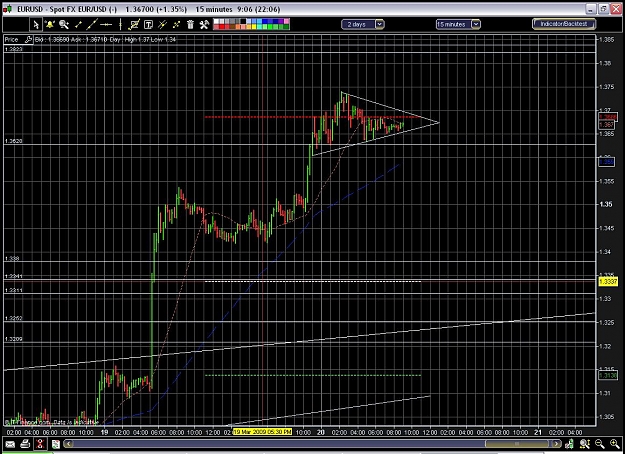Select the text annotation T tool
Viewport: 625px width, 454px height.
point(148,25)
